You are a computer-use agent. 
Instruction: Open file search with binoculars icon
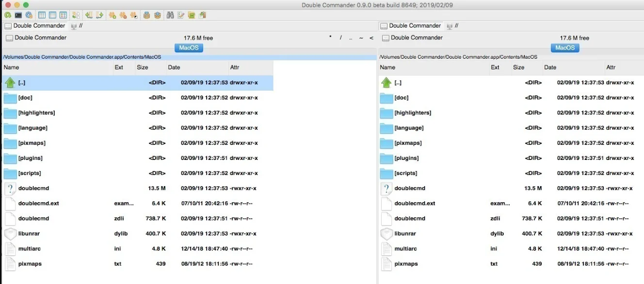(170, 15)
